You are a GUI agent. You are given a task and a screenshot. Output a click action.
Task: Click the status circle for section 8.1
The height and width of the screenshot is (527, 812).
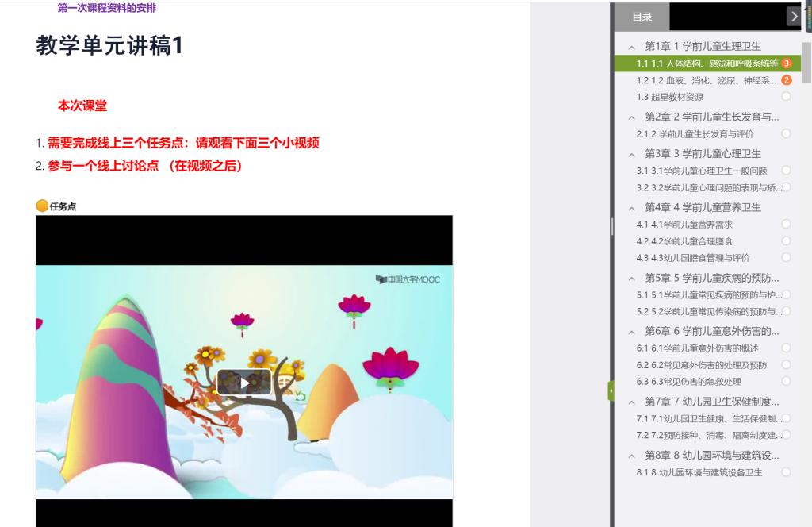click(786, 472)
